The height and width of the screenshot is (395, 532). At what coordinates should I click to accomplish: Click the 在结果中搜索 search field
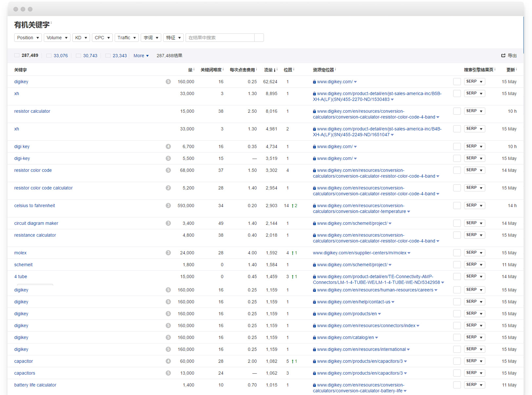220,38
